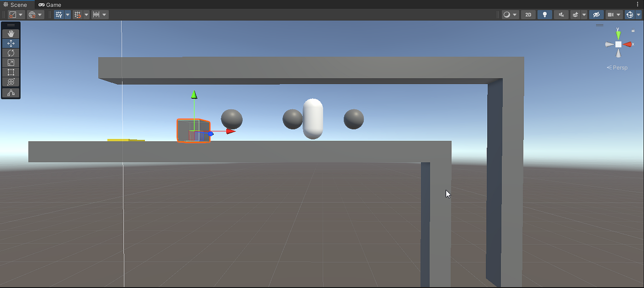The image size is (644, 288).
Task: Click the orientation gizmo bottom gray cone
Action: click(619, 54)
